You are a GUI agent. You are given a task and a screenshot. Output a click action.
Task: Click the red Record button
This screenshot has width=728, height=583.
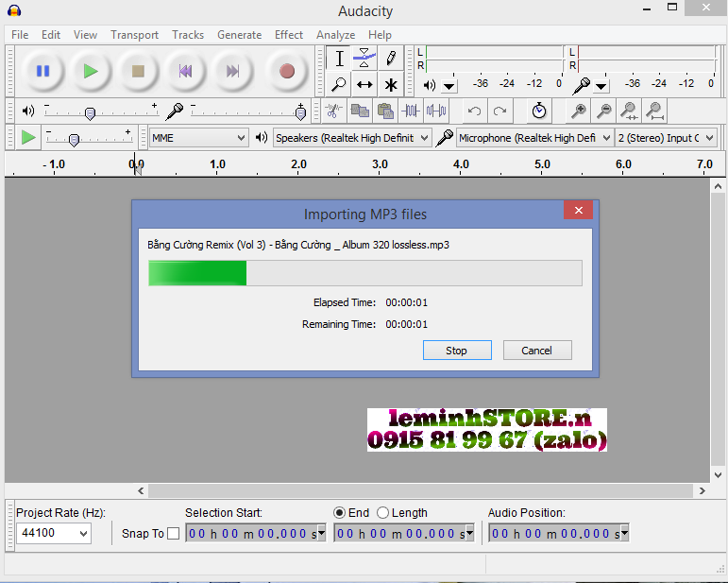[x=287, y=72]
